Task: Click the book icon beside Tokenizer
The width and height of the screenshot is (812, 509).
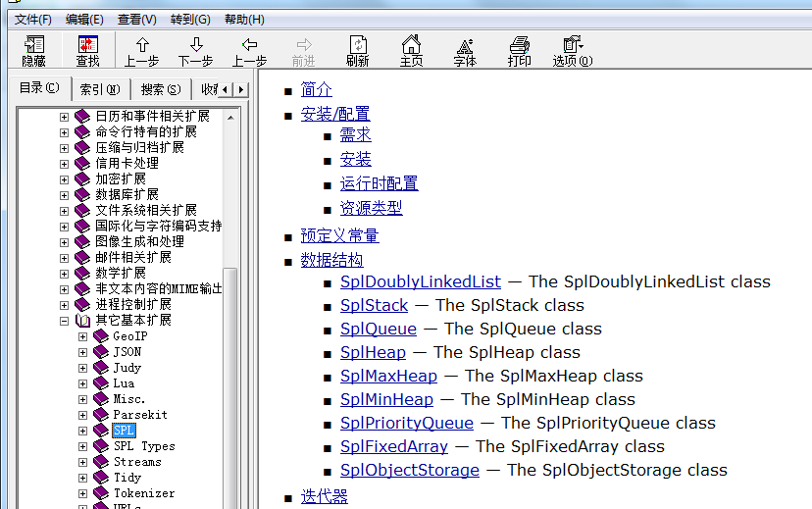Action: 101,493
